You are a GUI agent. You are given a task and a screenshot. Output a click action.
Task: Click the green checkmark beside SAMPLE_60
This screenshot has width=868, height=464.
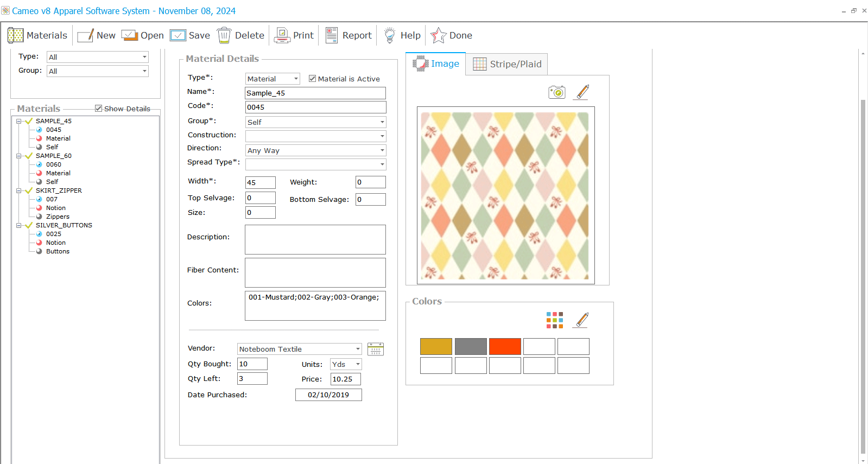29,156
